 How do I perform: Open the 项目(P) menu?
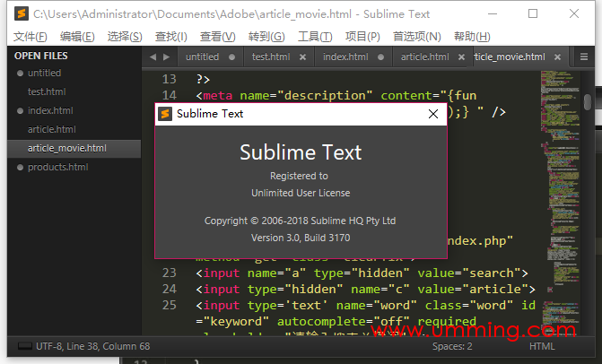(362, 37)
